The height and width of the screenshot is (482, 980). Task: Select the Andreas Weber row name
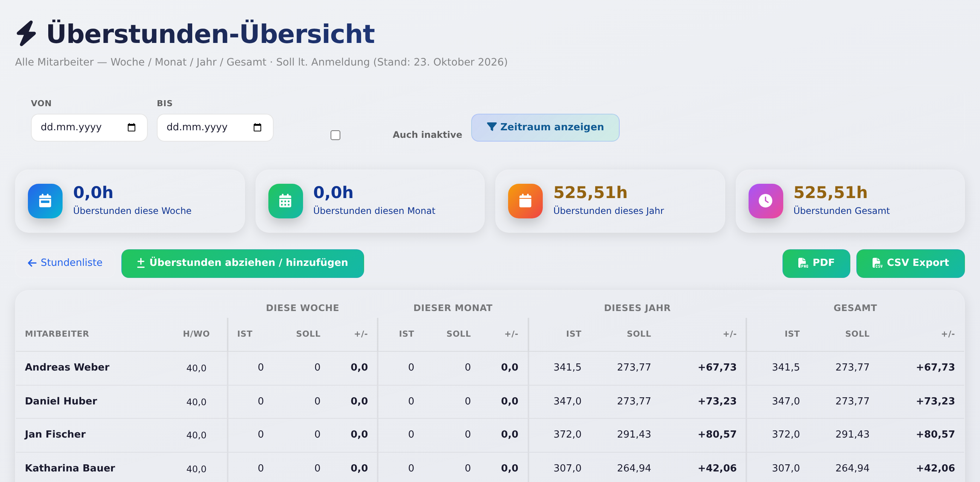tap(67, 367)
